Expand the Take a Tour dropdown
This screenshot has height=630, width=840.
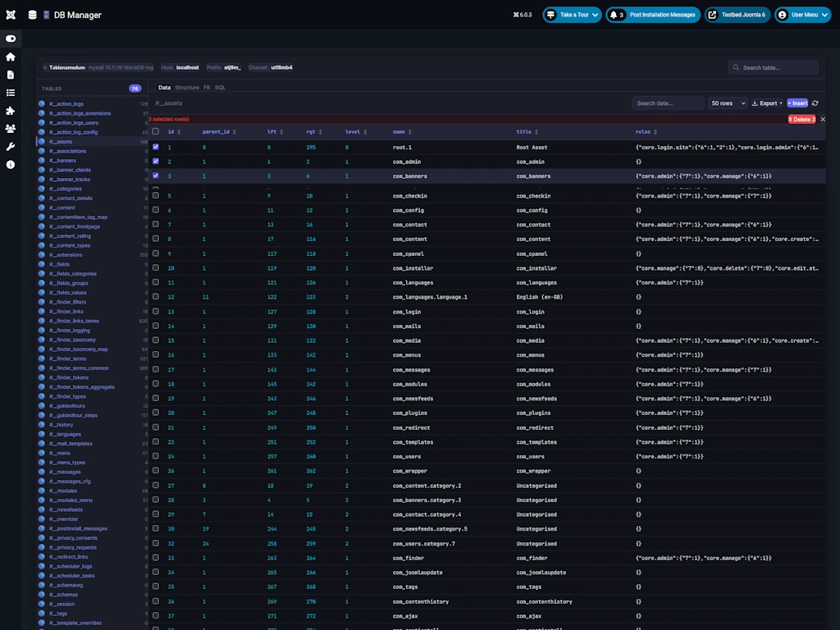pos(596,15)
